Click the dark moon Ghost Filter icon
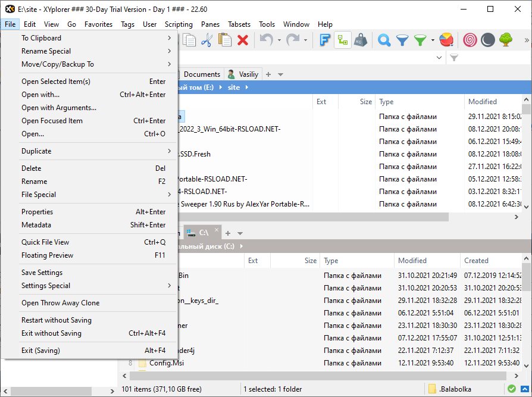 [x=487, y=40]
